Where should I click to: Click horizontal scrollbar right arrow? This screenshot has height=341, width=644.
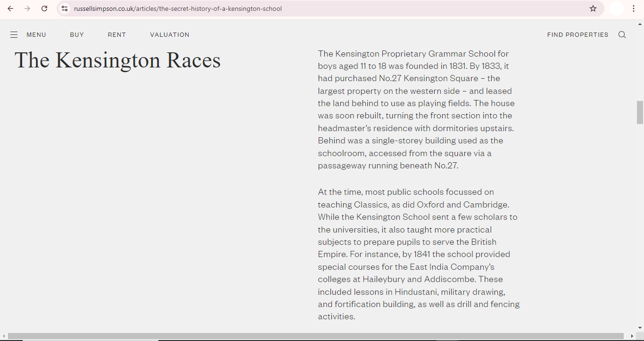tap(633, 336)
